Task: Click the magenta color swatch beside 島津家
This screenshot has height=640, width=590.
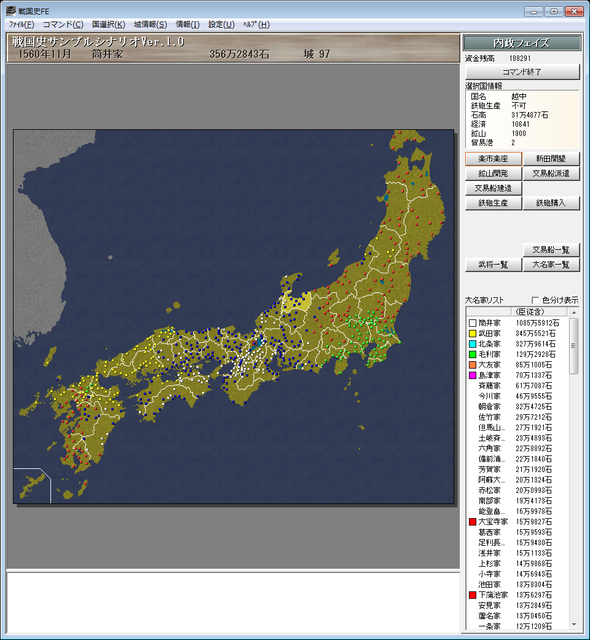Action: (472, 375)
